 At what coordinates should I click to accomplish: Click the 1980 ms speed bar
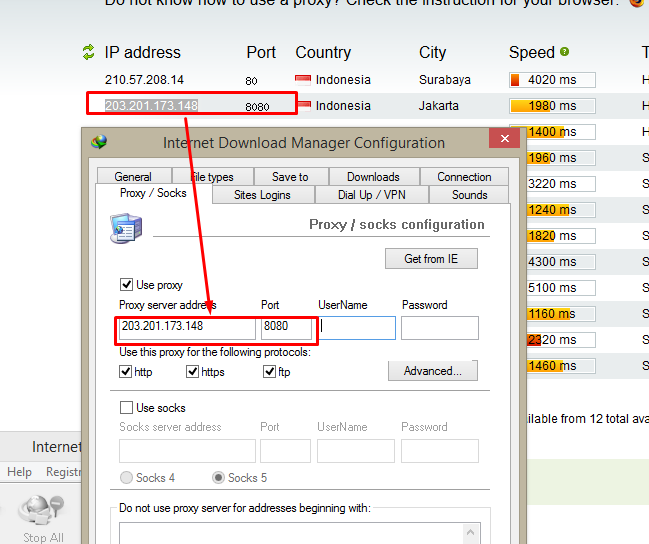point(553,106)
